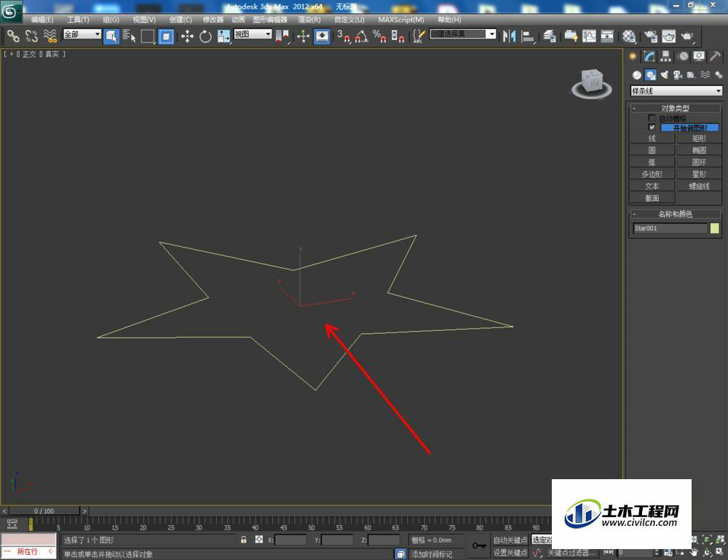The image size is (728, 560).
Task: Open the selection filter dropdown 全部
Action: (82, 34)
